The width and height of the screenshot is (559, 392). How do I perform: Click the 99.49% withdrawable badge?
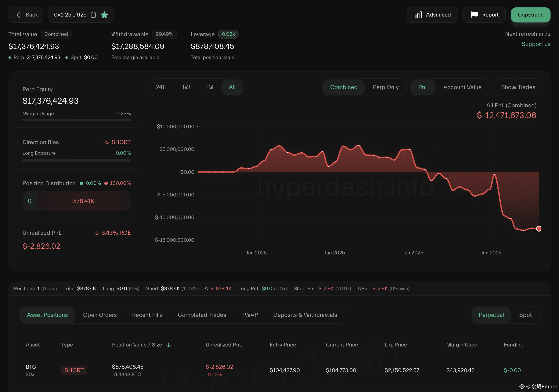point(164,34)
